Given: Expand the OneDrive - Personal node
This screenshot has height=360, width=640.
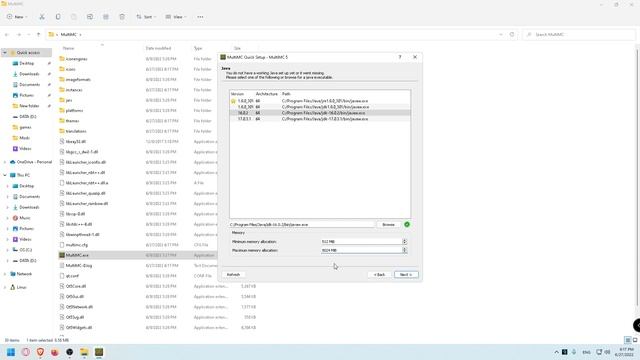Looking at the screenshot, I should pyautogui.click(x=5, y=162).
